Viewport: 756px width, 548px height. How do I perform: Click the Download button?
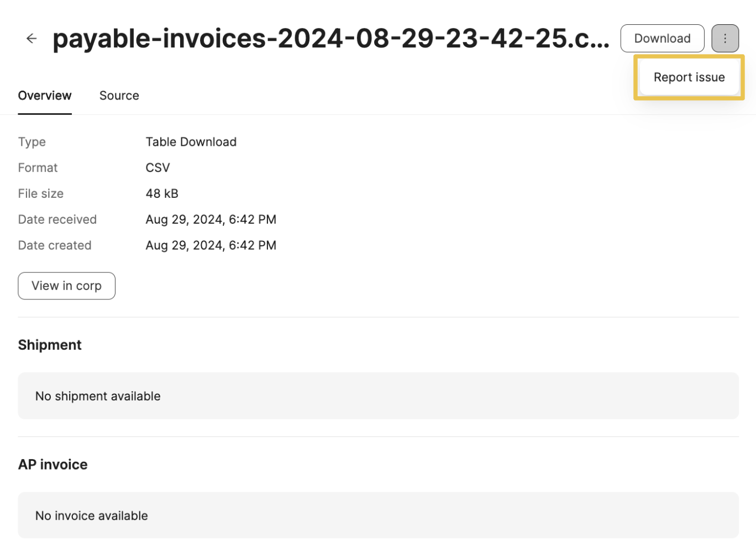point(662,38)
